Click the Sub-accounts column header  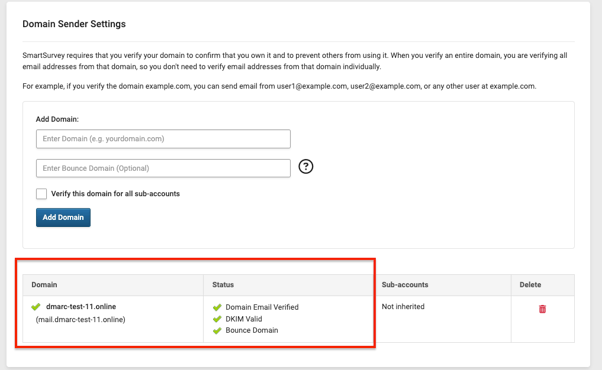(405, 285)
